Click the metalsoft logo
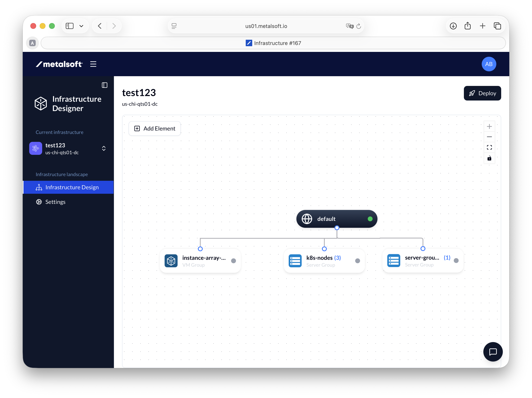Screen dimensions: 532x398 59,64
